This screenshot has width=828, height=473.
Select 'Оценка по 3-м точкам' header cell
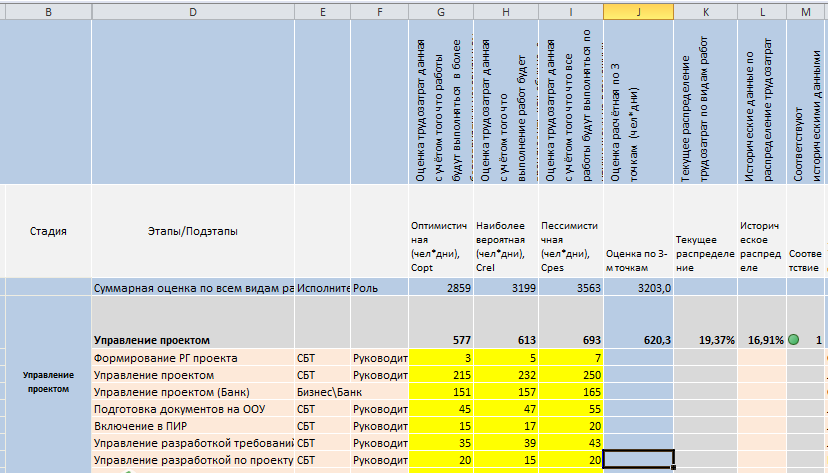pyautogui.click(x=638, y=231)
